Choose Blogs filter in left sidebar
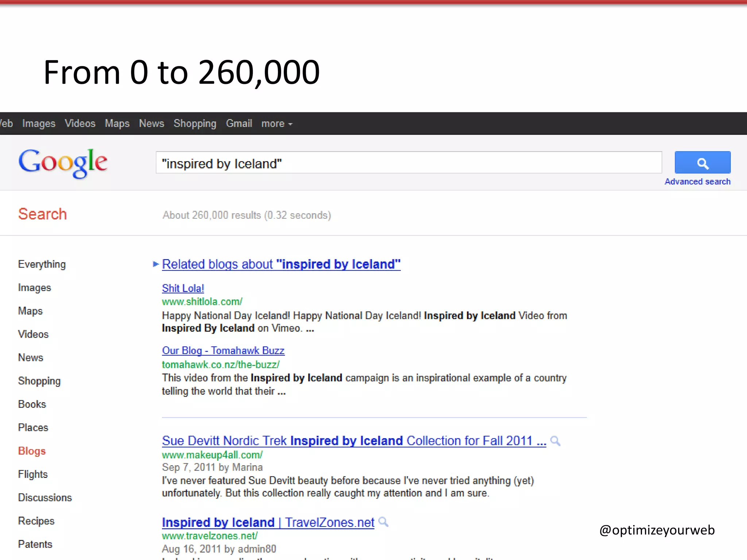The height and width of the screenshot is (560, 747). click(32, 451)
